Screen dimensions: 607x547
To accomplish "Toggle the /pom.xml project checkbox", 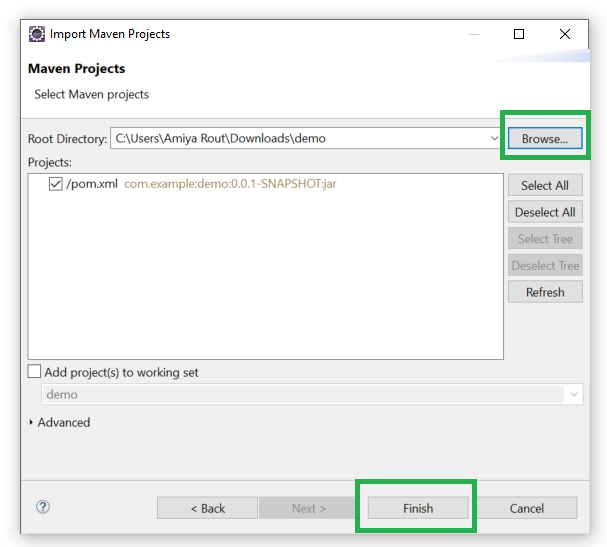I will coord(55,184).
